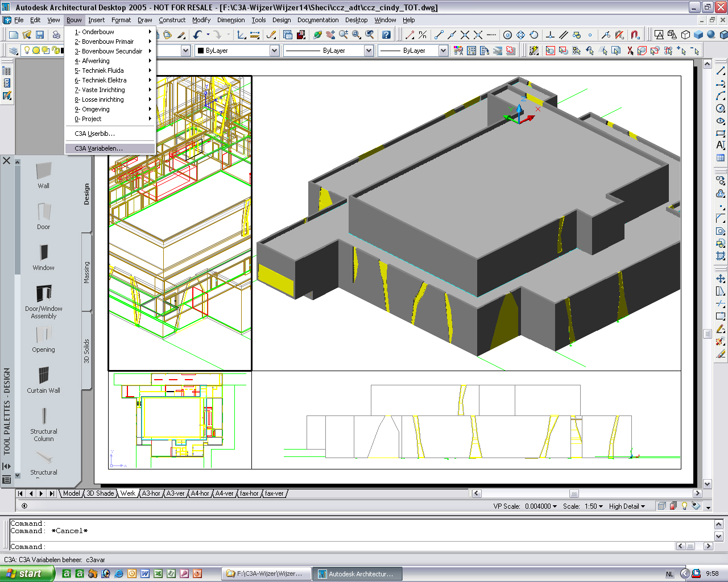
Task: Click the Windows Start button
Action: coord(27,574)
